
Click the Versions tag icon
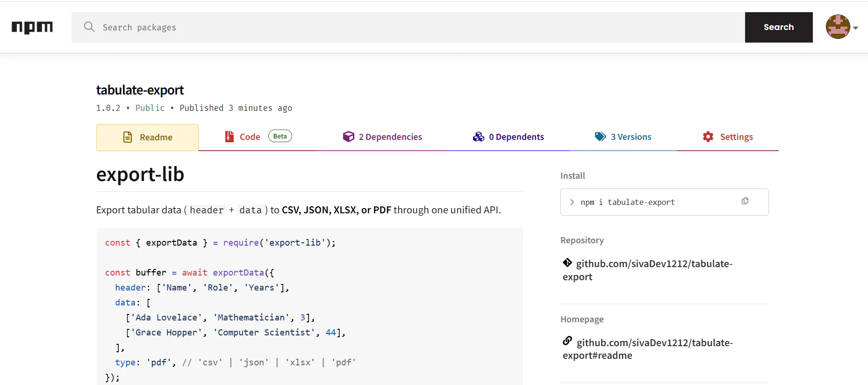[x=600, y=137]
